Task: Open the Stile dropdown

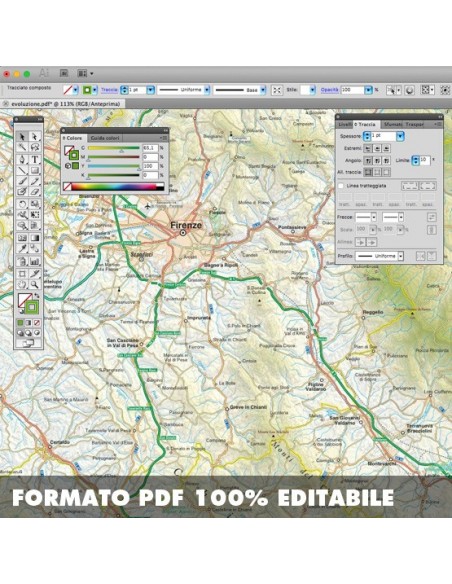Action: tap(312, 90)
